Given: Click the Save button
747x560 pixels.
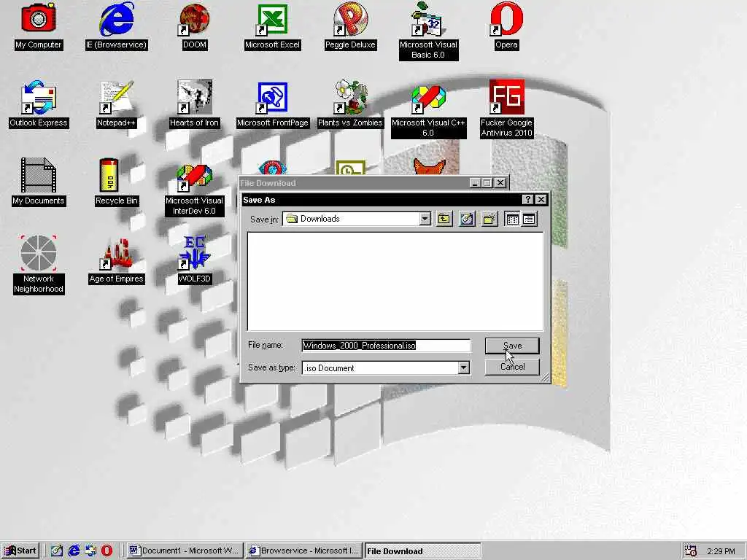Looking at the screenshot, I should tap(512, 346).
